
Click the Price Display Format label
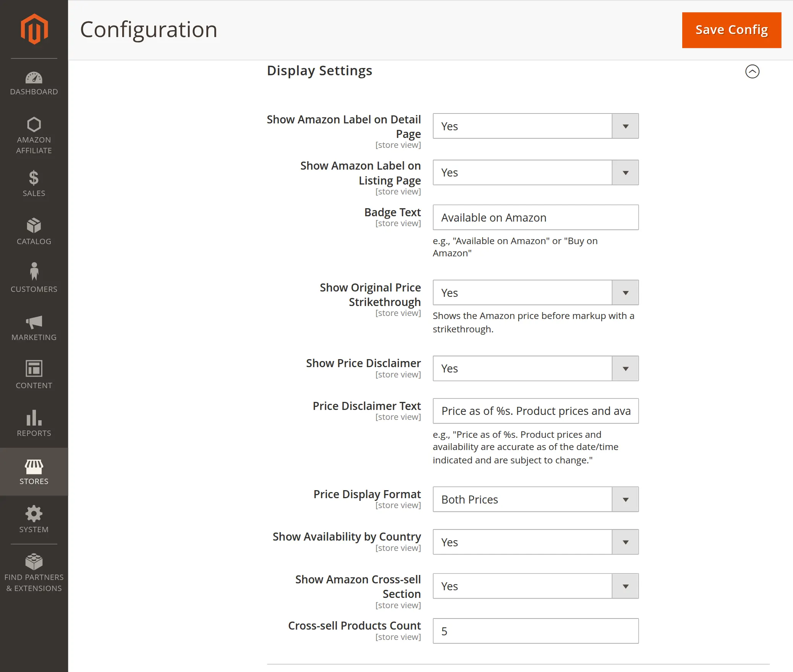[x=367, y=494]
